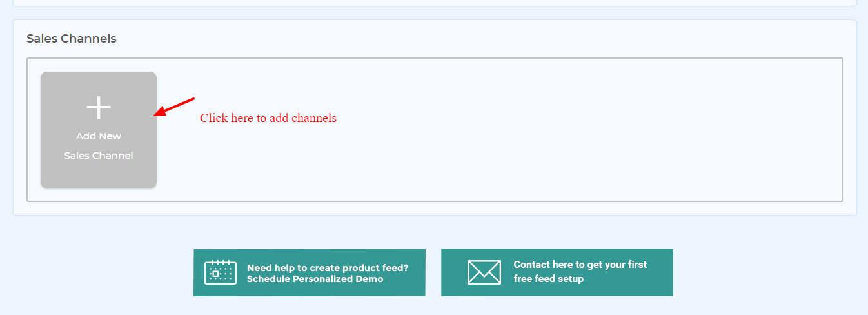868x315 pixels.
Task: Open the 'Need help to create product feed?' banner
Action: pyautogui.click(x=310, y=272)
